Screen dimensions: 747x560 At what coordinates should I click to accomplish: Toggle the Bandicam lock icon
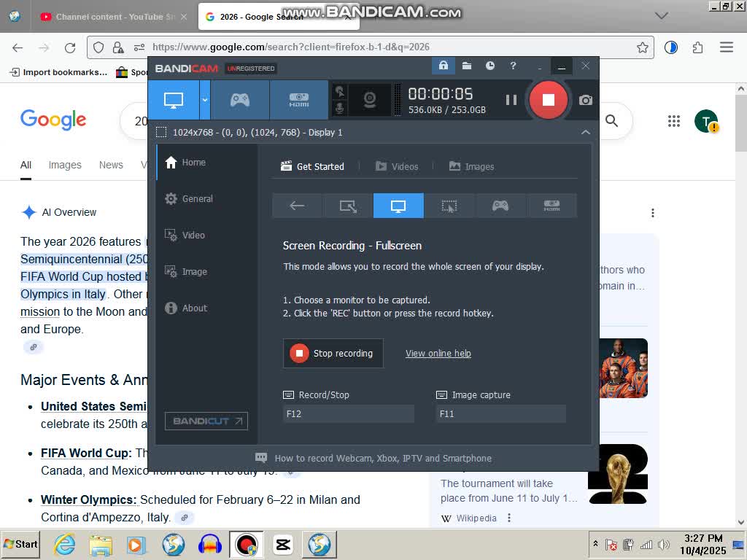click(443, 66)
